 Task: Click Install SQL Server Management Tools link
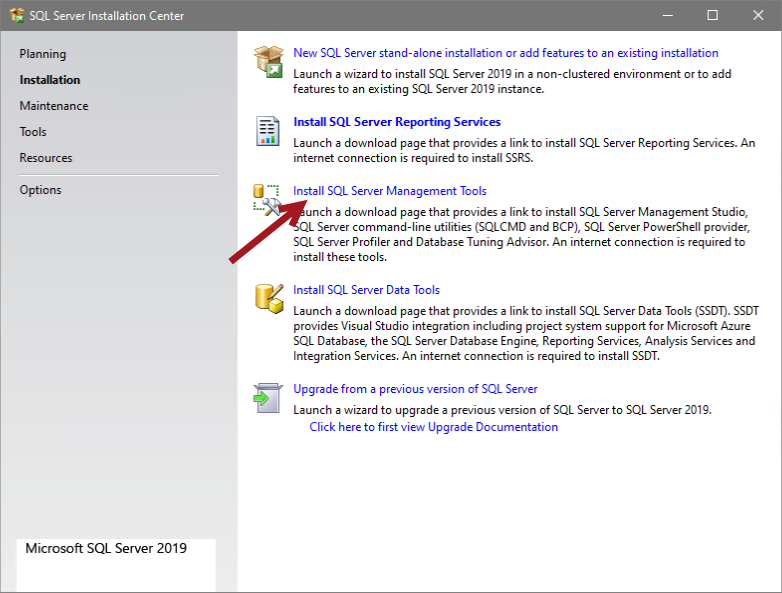(390, 191)
